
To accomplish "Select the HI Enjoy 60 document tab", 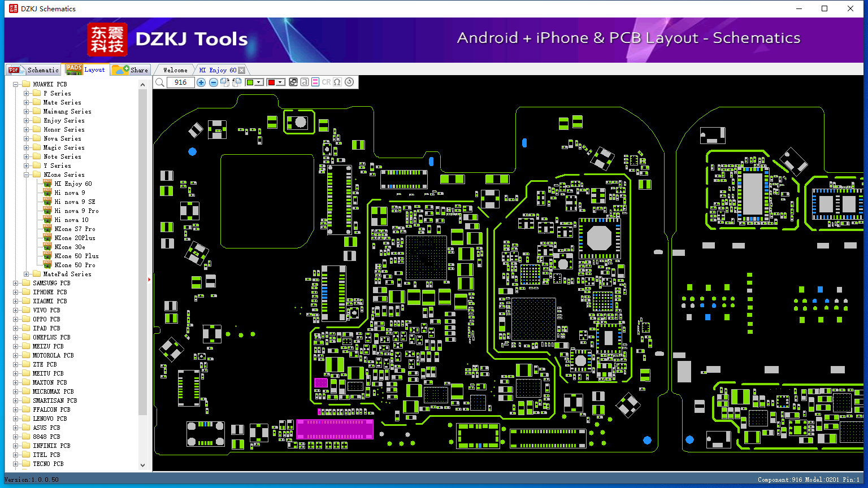I will pyautogui.click(x=218, y=70).
